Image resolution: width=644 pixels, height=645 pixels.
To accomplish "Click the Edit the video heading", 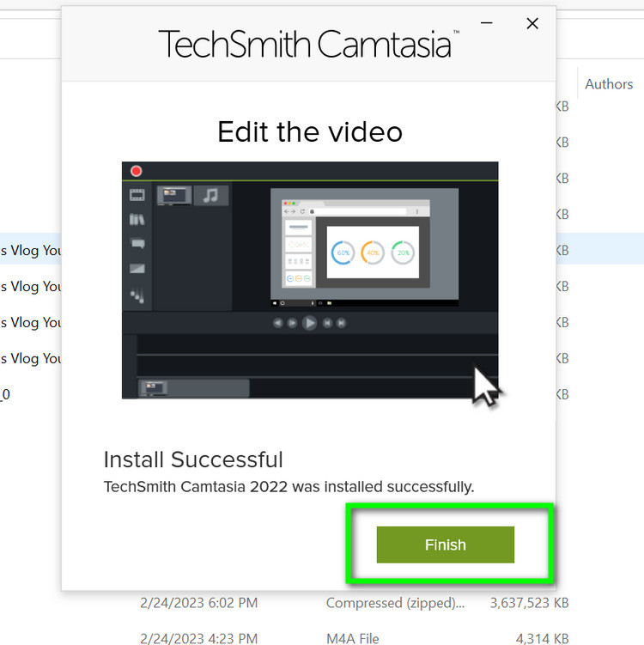I will (310, 132).
